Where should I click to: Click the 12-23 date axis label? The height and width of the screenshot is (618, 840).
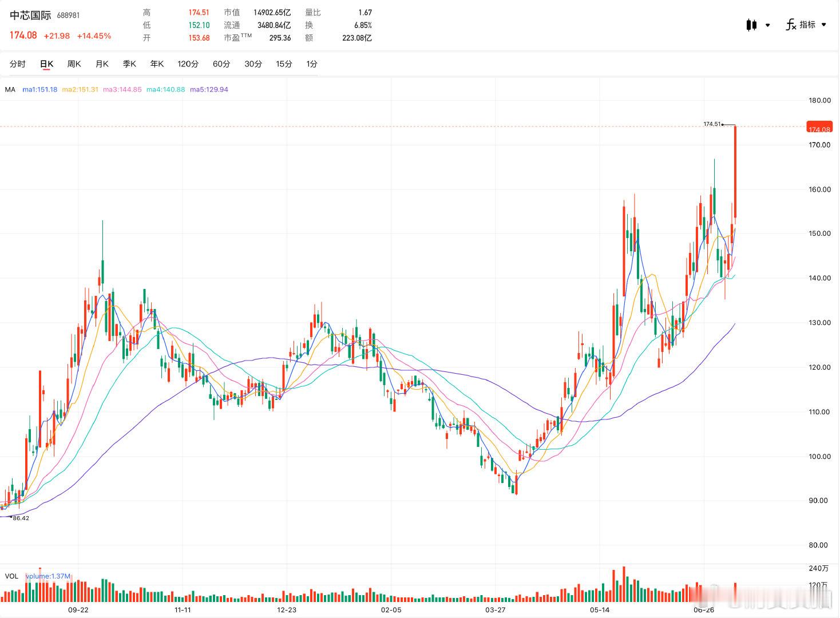(287, 609)
